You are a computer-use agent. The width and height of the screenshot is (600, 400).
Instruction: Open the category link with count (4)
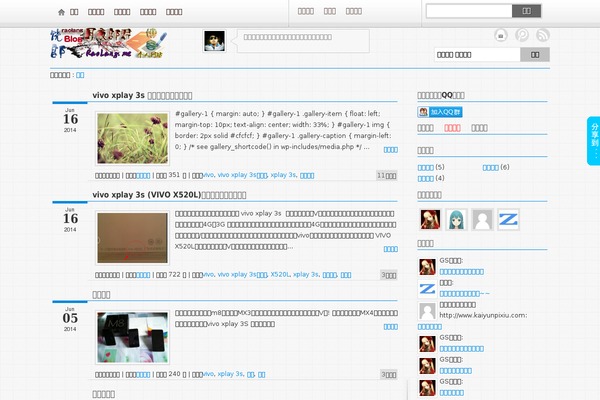pos(426,178)
